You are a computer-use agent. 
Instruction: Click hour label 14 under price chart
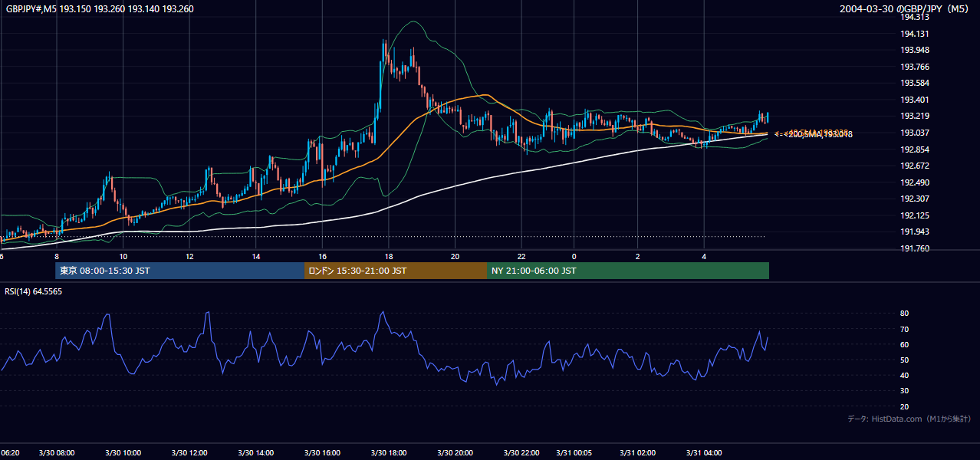point(256,257)
